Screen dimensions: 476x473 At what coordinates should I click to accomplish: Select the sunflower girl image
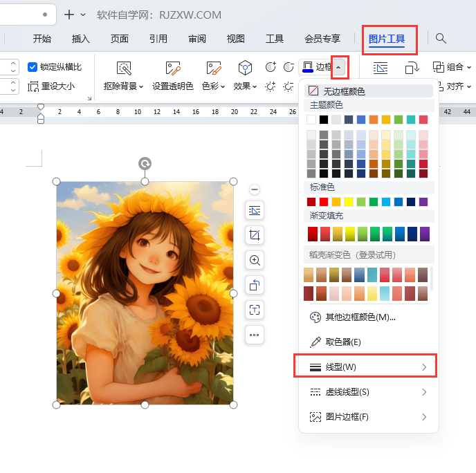(145, 293)
